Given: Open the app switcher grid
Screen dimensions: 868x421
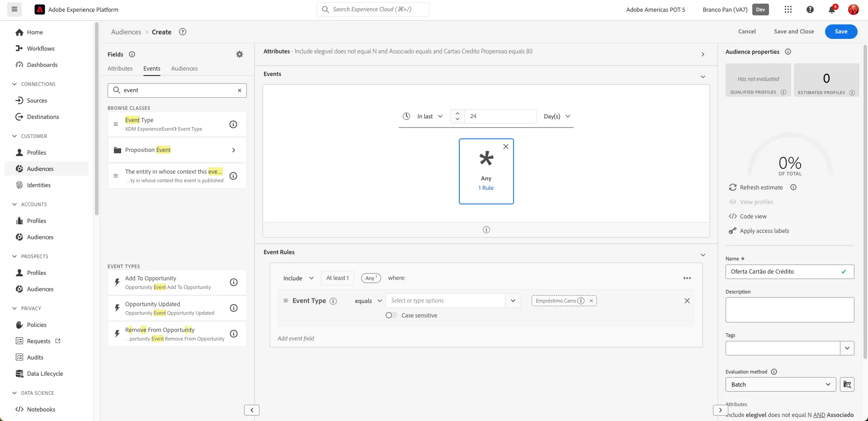Looking at the screenshot, I should point(788,9).
